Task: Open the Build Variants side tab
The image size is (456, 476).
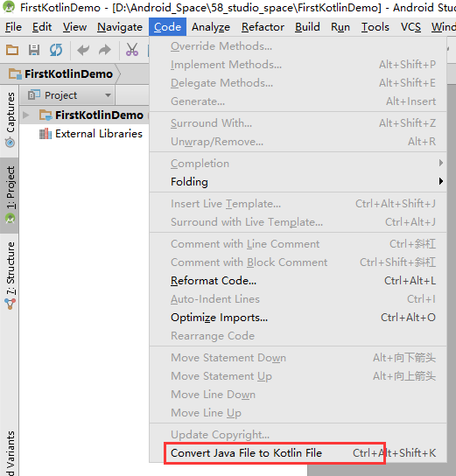Action: pos(10,453)
